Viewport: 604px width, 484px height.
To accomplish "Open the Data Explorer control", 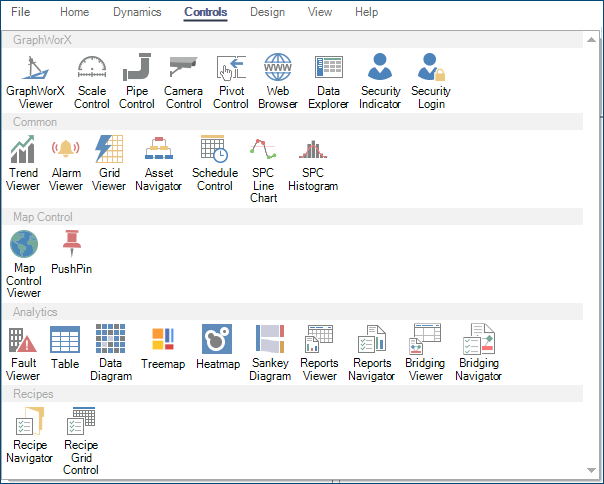I will (x=328, y=80).
